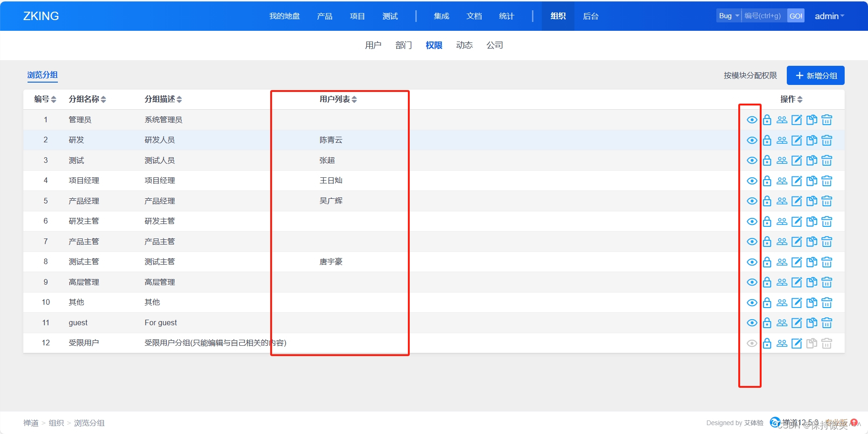The width and height of the screenshot is (868, 434).
Task: Open member maintenance icon for 项目经理 row
Action: [782, 181]
